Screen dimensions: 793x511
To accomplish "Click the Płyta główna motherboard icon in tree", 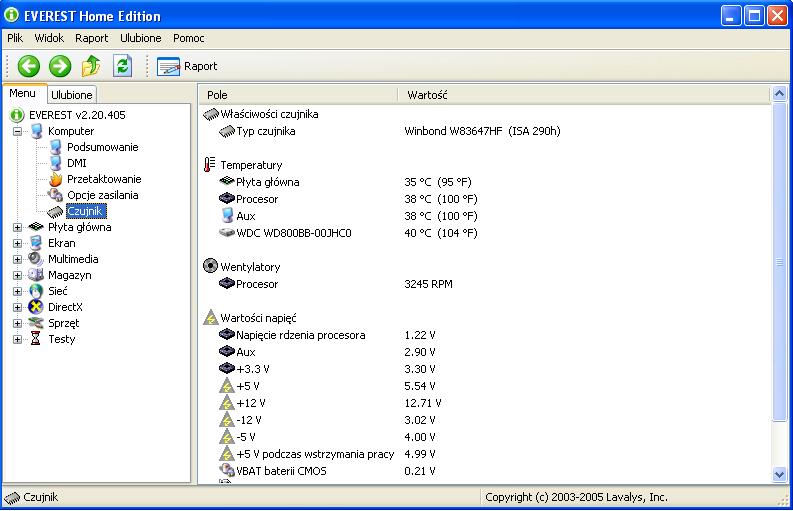I will 36,227.
